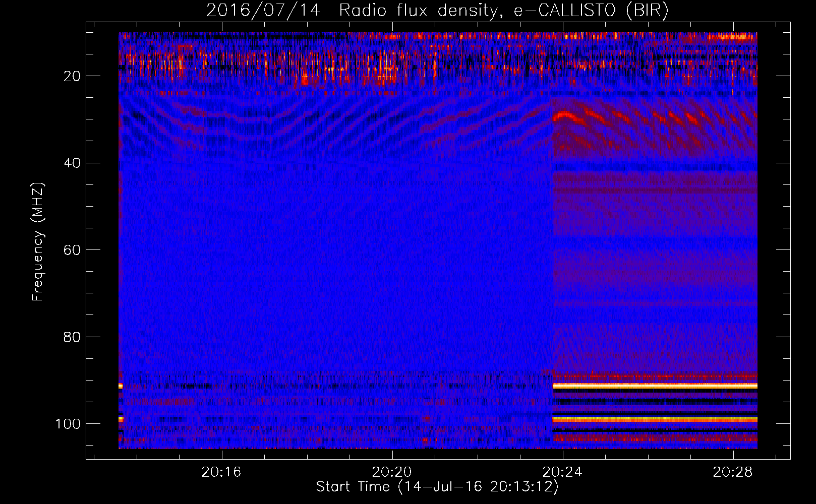The height and width of the screenshot is (504, 816).
Task: Select the 20:24 time tick label
Action: point(562,472)
